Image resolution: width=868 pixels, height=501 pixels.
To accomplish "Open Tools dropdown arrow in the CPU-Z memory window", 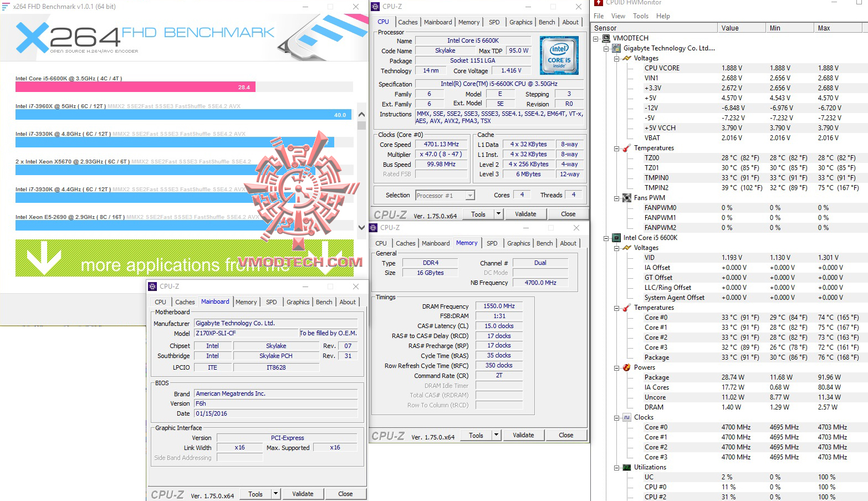I will coord(496,435).
